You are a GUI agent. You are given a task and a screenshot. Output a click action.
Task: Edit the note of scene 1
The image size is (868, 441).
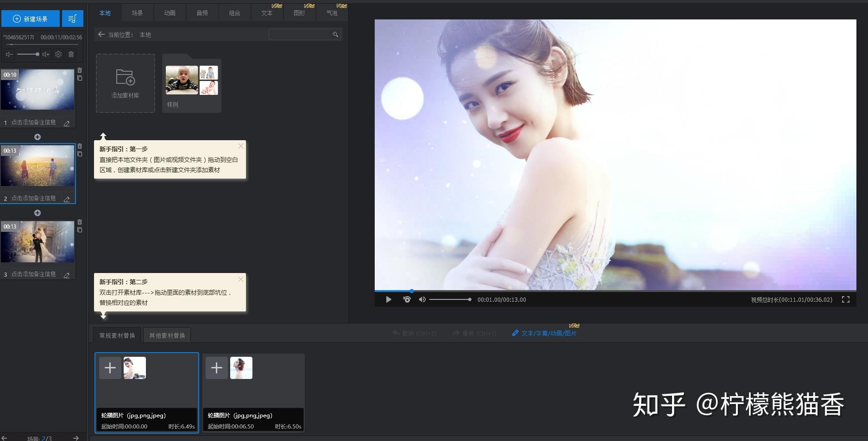[x=67, y=123]
